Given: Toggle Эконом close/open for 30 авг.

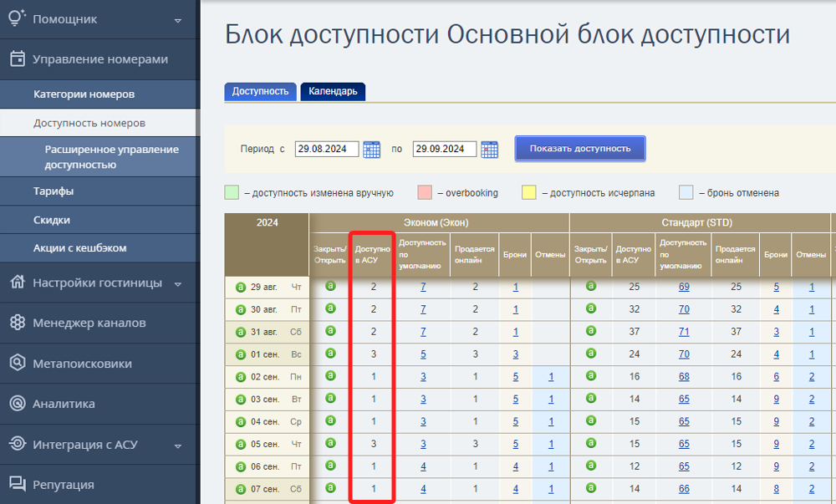Looking at the screenshot, I should coord(330,308).
